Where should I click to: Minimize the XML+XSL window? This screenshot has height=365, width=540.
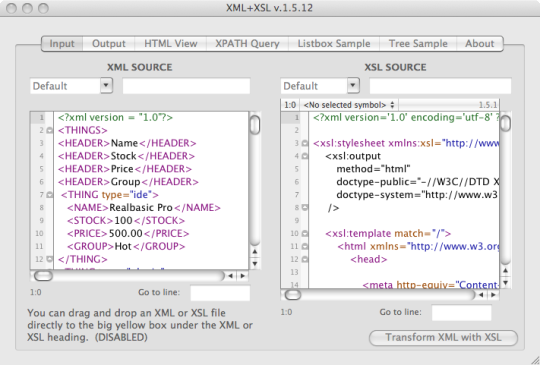[x=27, y=8]
